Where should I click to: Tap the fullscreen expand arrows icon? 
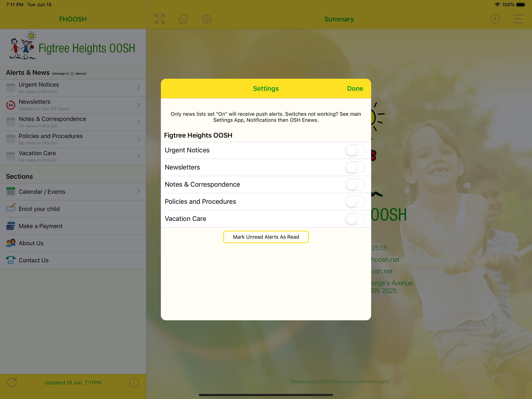pyautogui.click(x=160, y=19)
